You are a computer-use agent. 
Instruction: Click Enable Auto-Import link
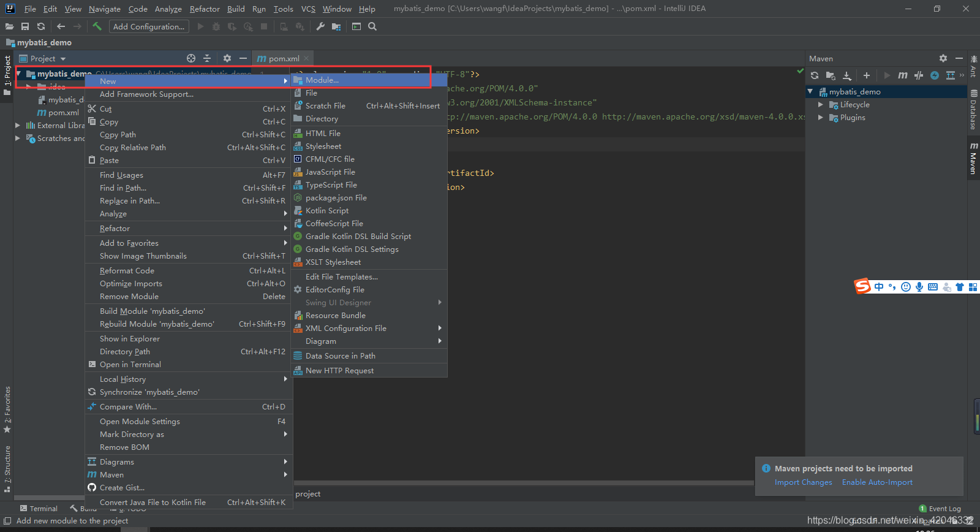tap(877, 482)
